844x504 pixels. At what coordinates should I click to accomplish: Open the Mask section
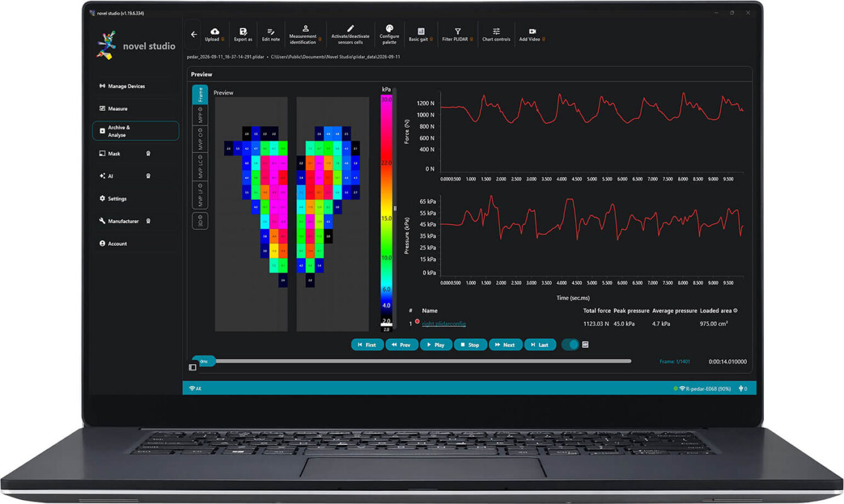(x=136, y=154)
